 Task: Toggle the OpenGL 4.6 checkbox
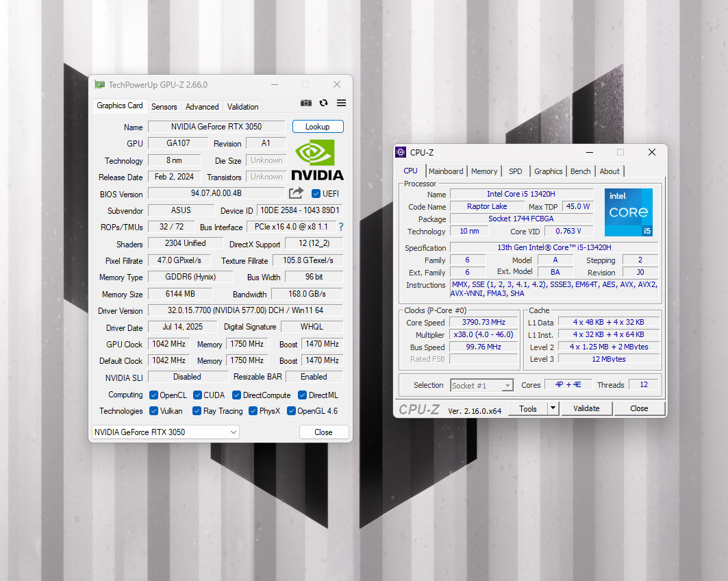click(x=291, y=410)
